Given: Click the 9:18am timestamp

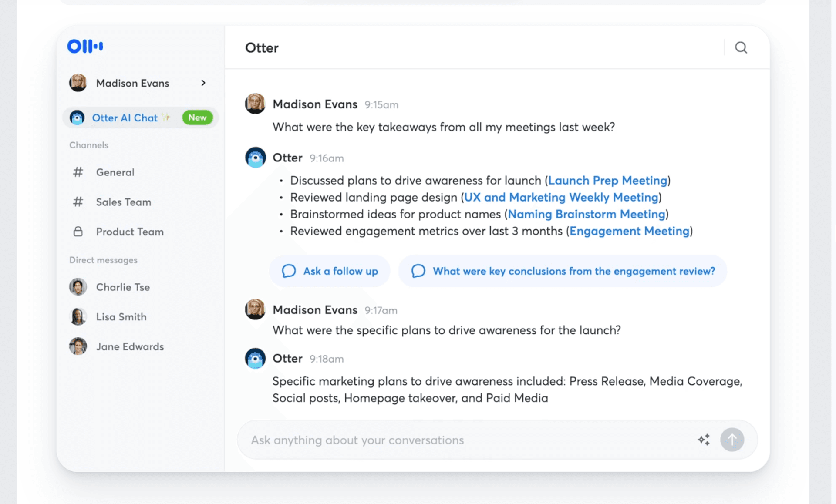Looking at the screenshot, I should coord(327,359).
